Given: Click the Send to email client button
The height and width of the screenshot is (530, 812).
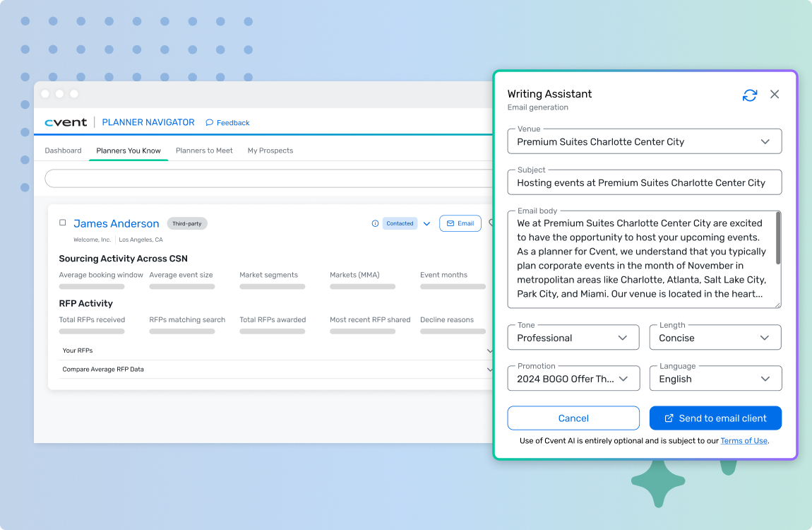Looking at the screenshot, I should [715, 418].
